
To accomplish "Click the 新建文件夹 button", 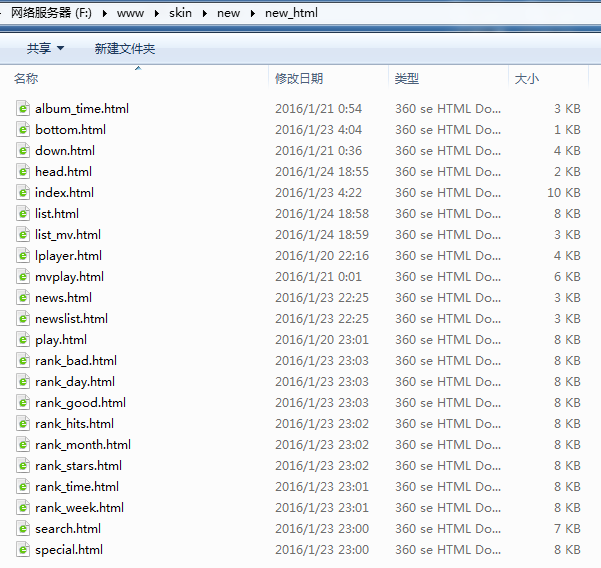I will 125,48.
